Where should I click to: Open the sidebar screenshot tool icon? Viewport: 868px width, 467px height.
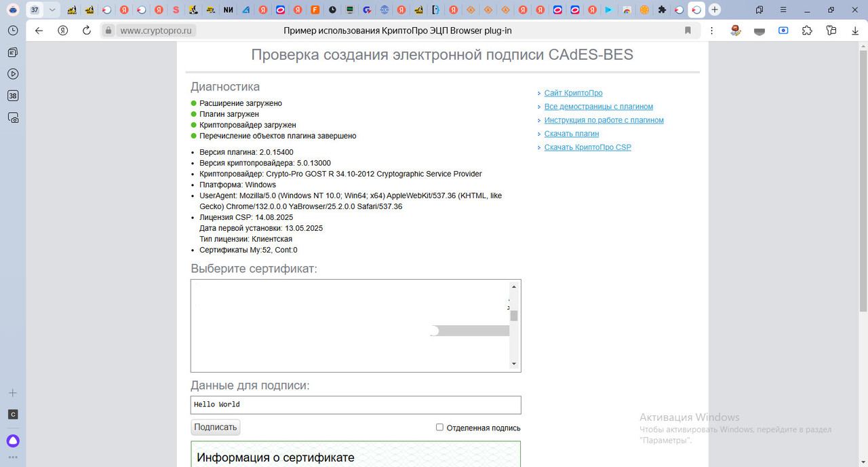coord(13,117)
